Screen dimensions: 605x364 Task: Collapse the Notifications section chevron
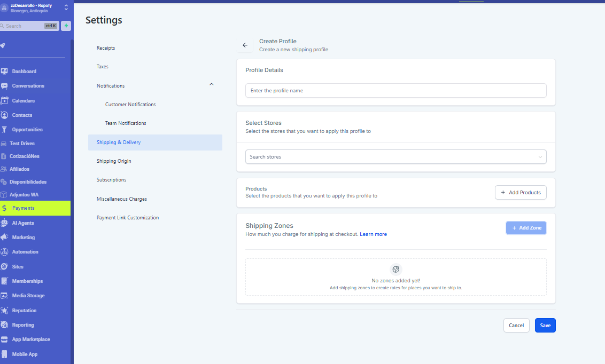click(x=212, y=85)
